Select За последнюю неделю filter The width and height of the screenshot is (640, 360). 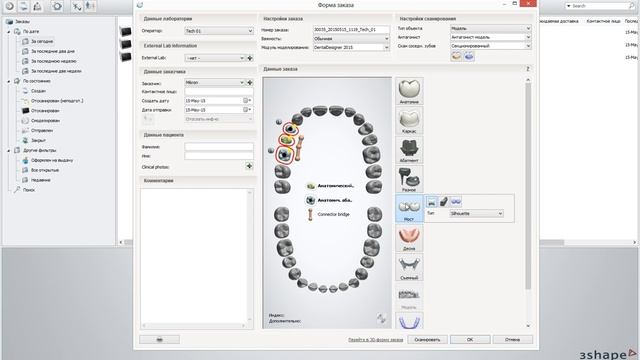(53, 61)
